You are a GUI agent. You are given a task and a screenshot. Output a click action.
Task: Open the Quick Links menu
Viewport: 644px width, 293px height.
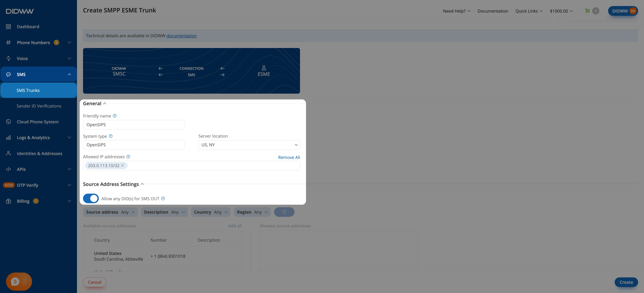pos(529,11)
